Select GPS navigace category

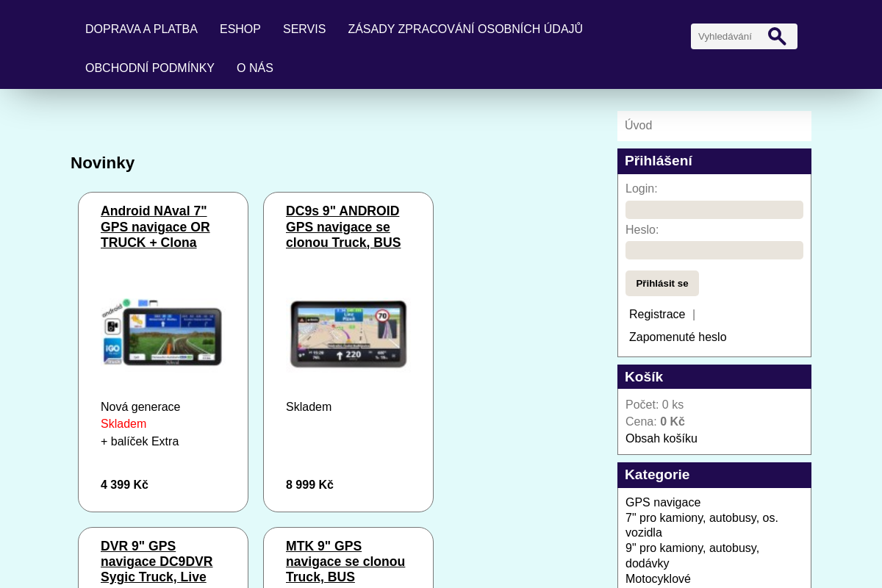pos(662,503)
